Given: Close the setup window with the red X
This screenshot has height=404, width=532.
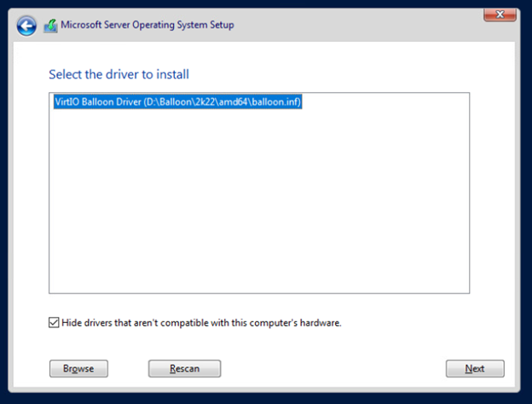Looking at the screenshot, I should (x=500, y=14).
